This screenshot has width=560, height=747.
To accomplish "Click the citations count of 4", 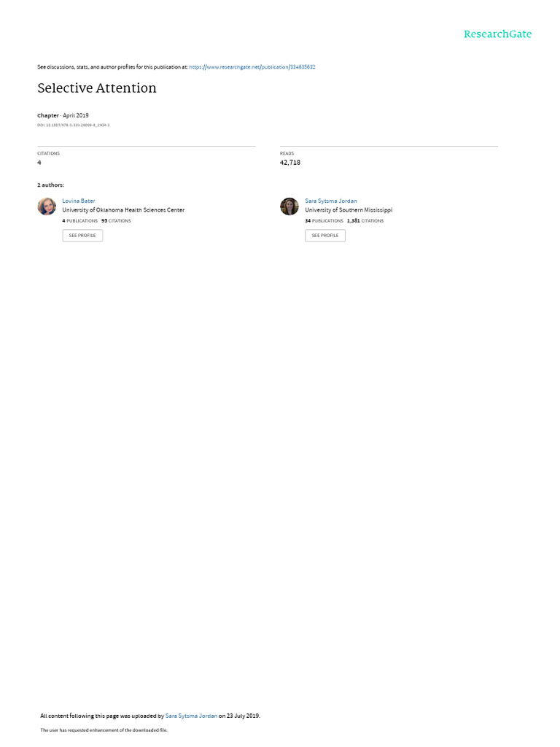I will [x=39, y=163].
